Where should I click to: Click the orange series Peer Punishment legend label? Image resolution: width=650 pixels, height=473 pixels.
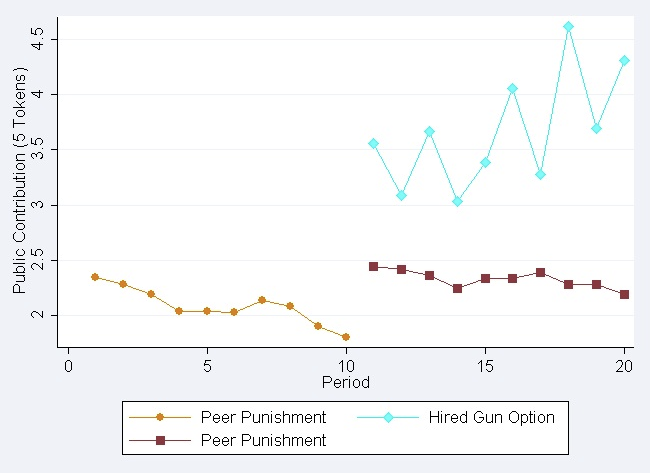(x=263, y=417)
